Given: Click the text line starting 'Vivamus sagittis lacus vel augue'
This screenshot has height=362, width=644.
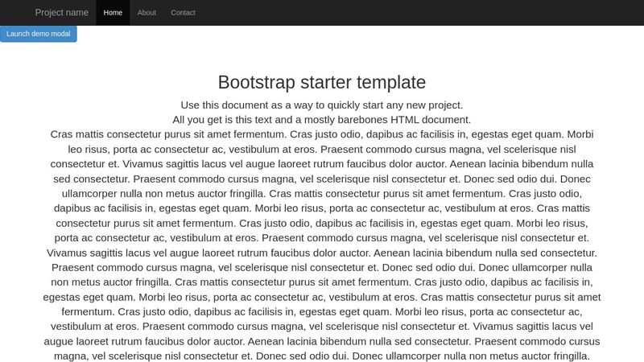Looking at the screenshot, I should tap(322, 252).
